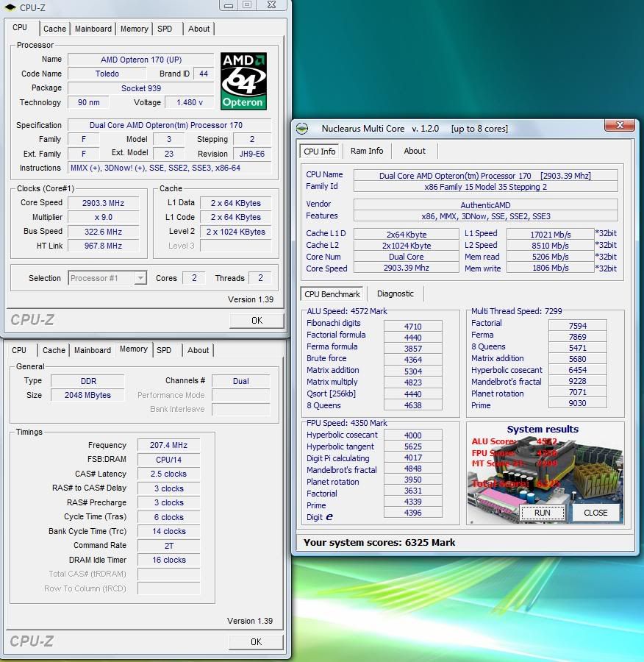The height and width of the screenshot is (662, 644).
Task: Click the memory Size value 2048 MBytes
Action: [x=87, y=395]
